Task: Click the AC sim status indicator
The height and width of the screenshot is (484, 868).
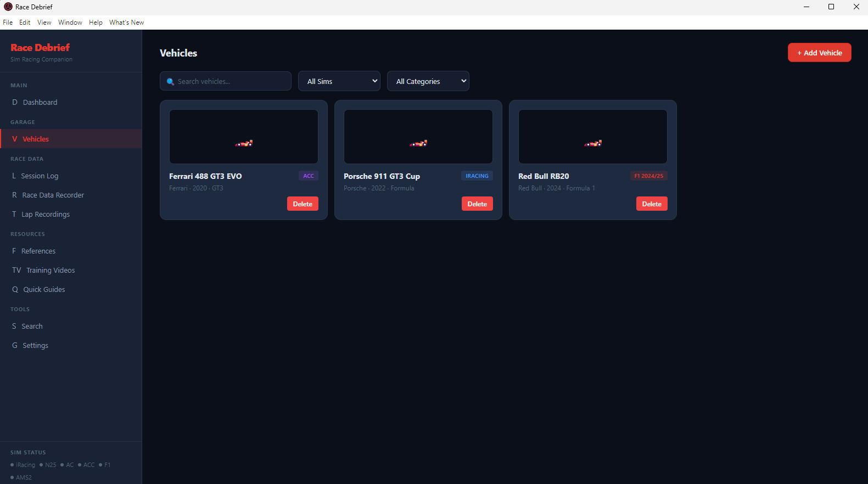Action: pos(67,465)
